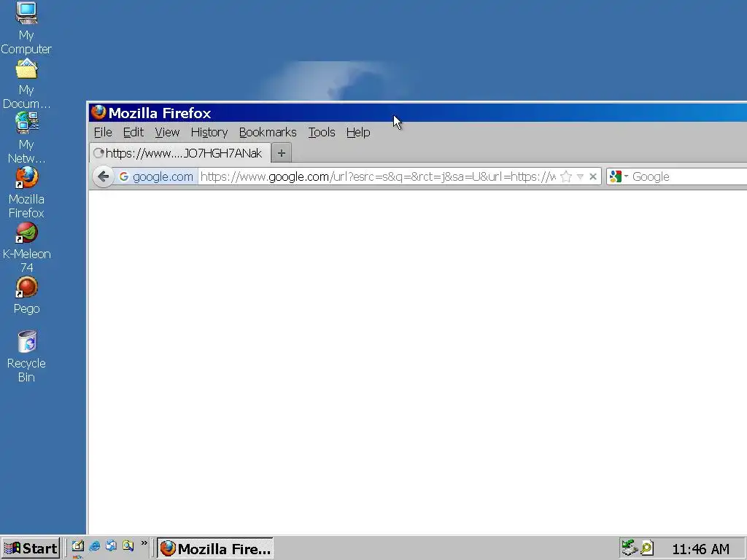Stop loading with the X button
Image resolution: width=747 pixels, height=560 pixels.
593,176
